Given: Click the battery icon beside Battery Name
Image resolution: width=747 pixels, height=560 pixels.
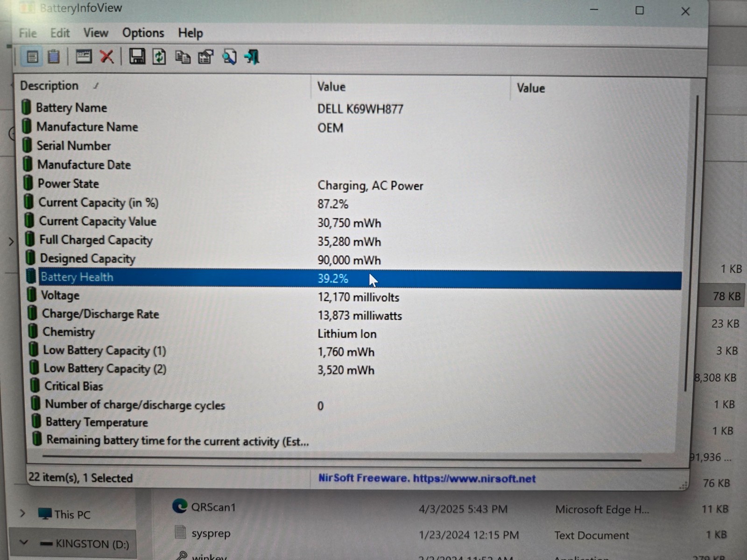Looking at the screenshot, I should pos(27,107).
